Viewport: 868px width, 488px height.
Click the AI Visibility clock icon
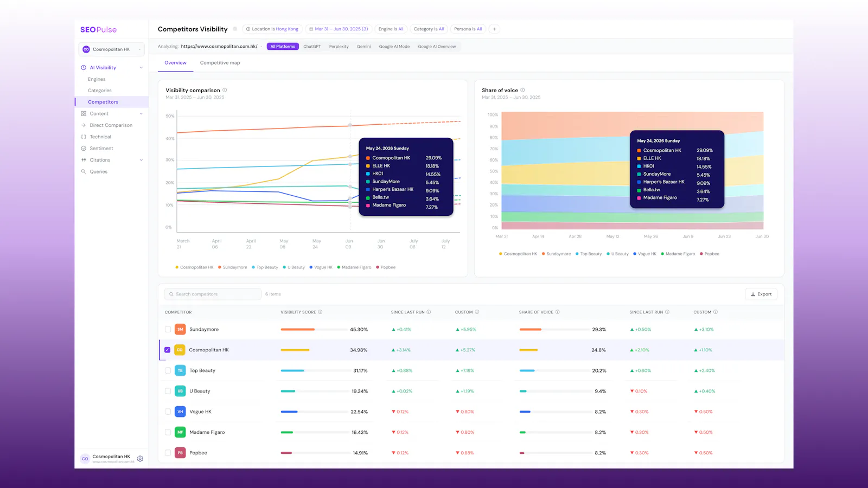point(84,68)
